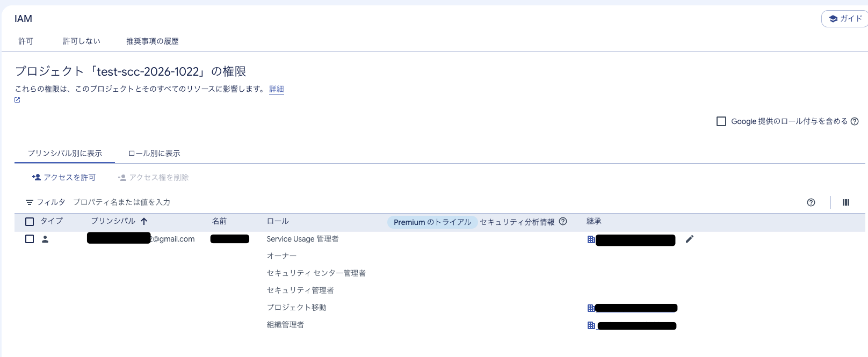The height and width of the screenshot is (357, 868).
Task: Click the オーナー role
Action: tap(281, 256)
